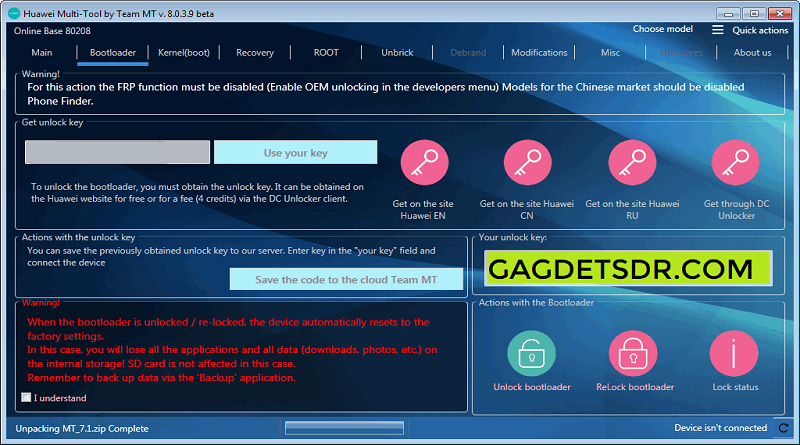This screenshot has width=800, height=445.
Task: Click the Unlock bootloader open-padlock icon
Action: click(x=531, y=353)
